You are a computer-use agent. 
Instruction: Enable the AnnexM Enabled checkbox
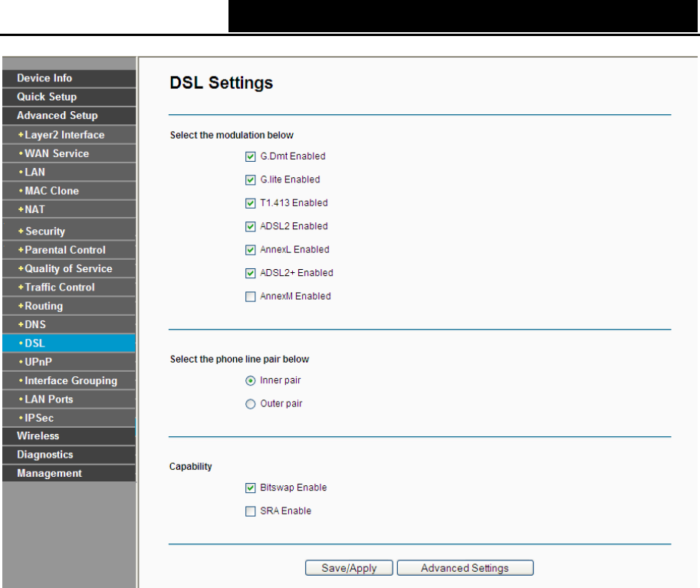[251, 297]
